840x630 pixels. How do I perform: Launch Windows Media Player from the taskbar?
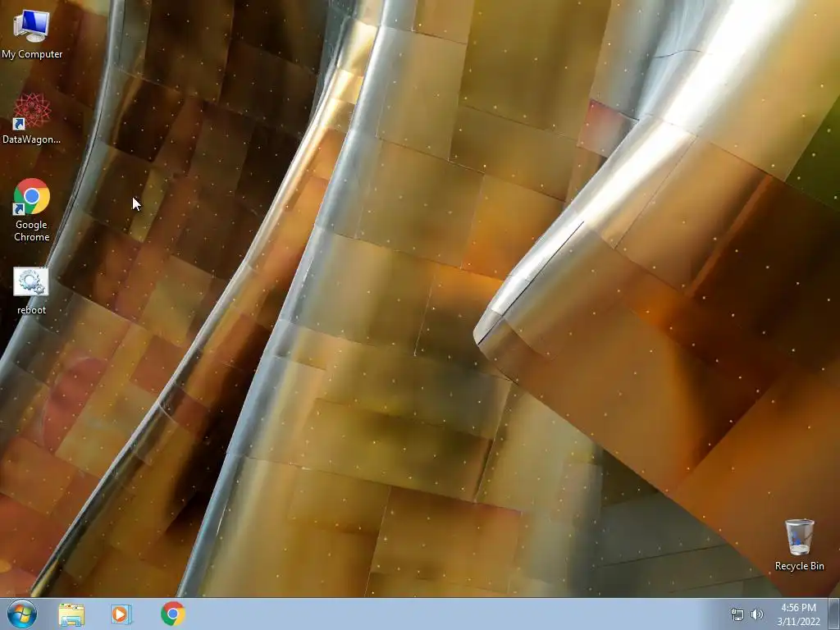click(121, 614)
